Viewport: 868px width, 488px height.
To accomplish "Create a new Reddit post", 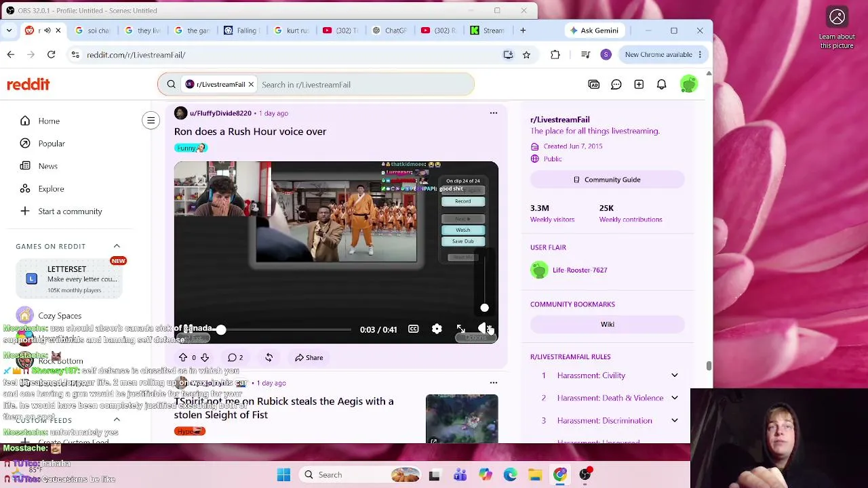I will pos(639,85).
